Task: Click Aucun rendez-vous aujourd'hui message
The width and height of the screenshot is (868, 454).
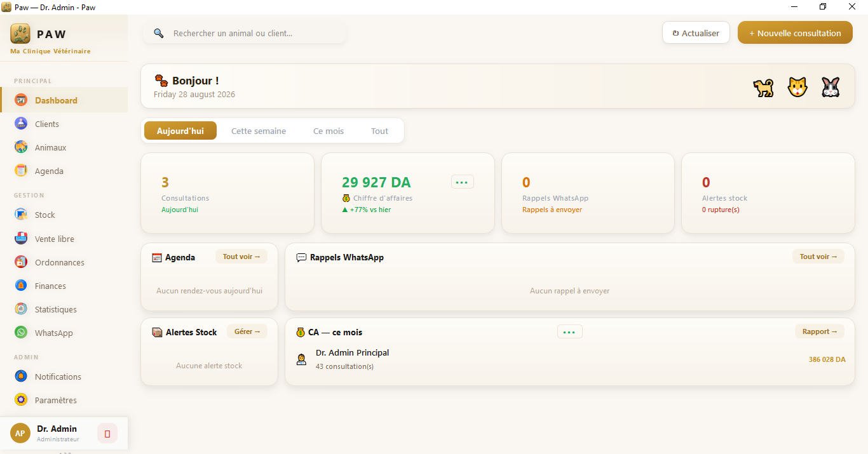Action: [x=209, y=291]
